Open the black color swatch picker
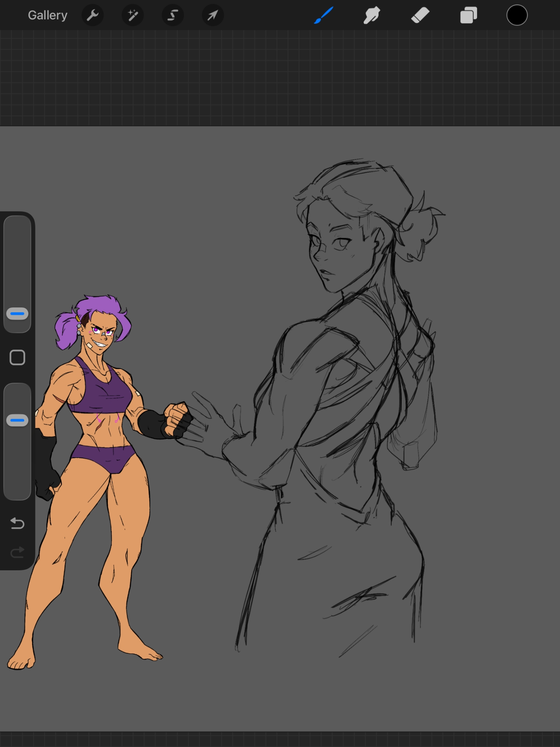 pyautogui.click(x=517, y=15)
